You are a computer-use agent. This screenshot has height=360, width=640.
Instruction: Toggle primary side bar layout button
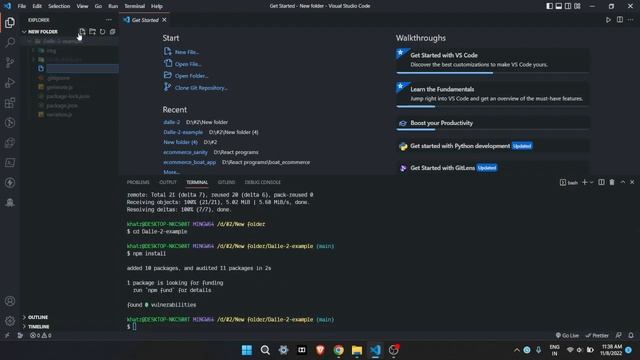click(x=549, y=6)
